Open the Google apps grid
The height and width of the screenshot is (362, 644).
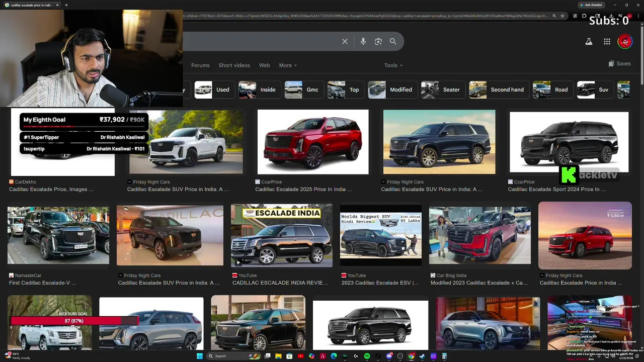[607, 42]
